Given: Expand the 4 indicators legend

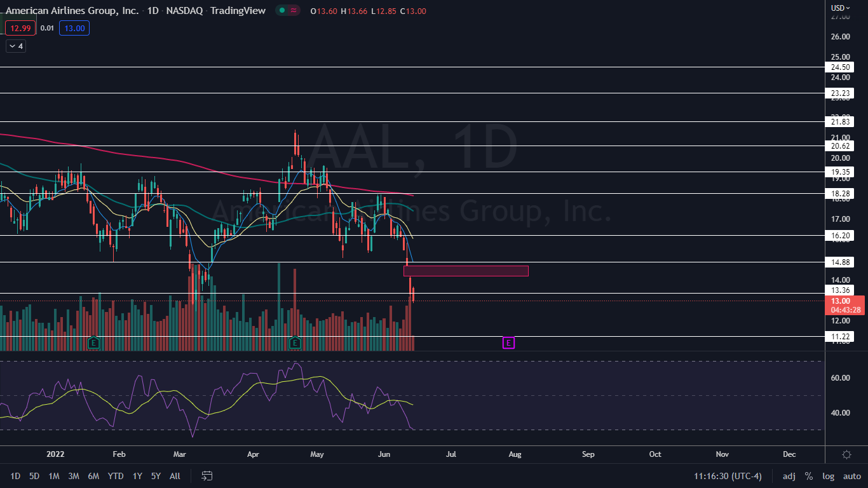Looking at the screenshot, I should 16,46.
